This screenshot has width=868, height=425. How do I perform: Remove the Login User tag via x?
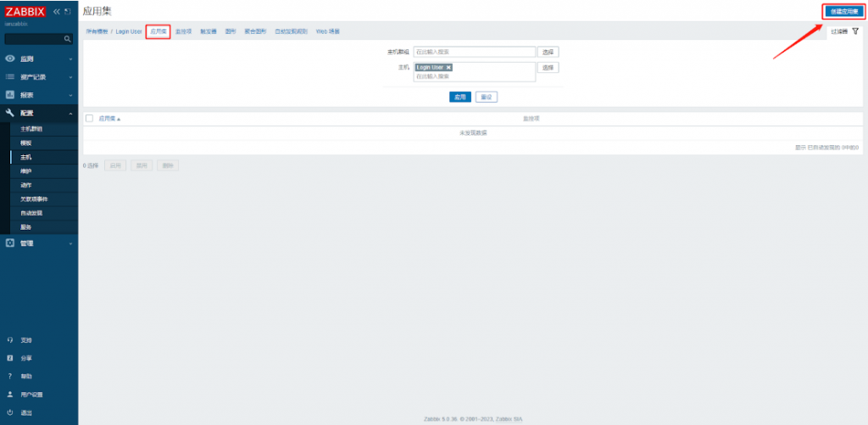point(448,67)
